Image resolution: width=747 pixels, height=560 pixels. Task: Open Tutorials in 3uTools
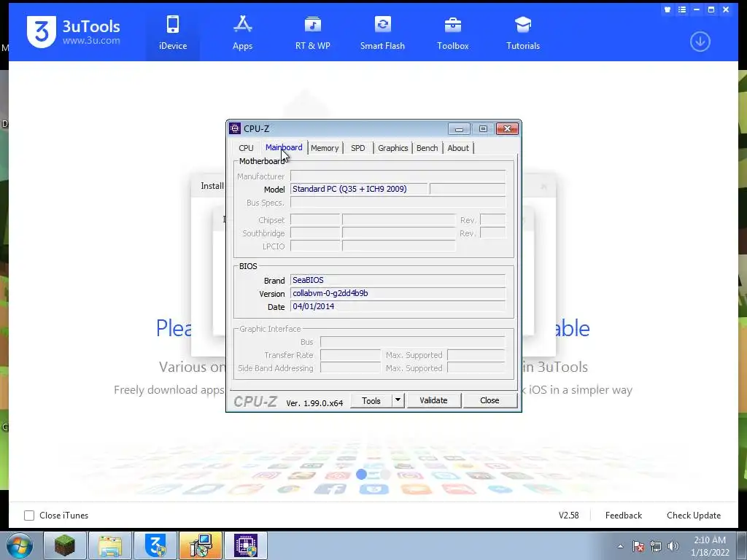click(522, 32)
